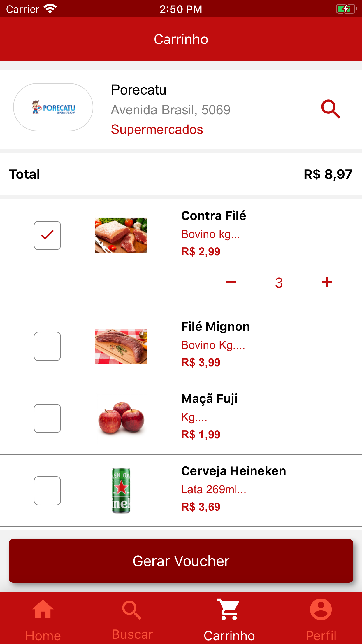Tap the Heineken can thumbnail

coord(121,491)
